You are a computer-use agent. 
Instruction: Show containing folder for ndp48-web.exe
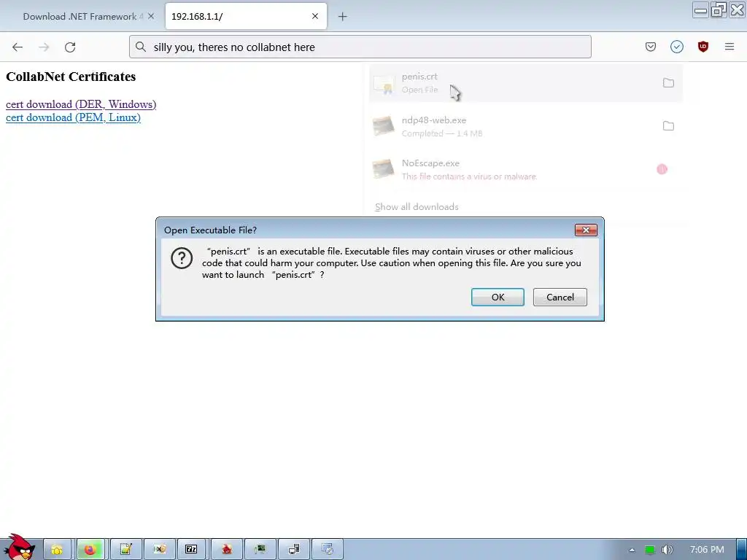(x=668, y=126)
